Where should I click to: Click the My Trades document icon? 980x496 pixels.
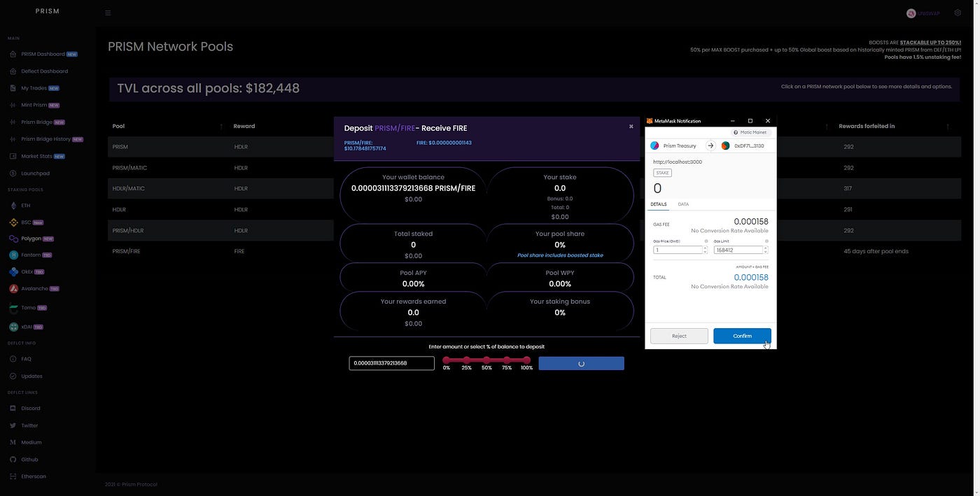coord(13,88)
